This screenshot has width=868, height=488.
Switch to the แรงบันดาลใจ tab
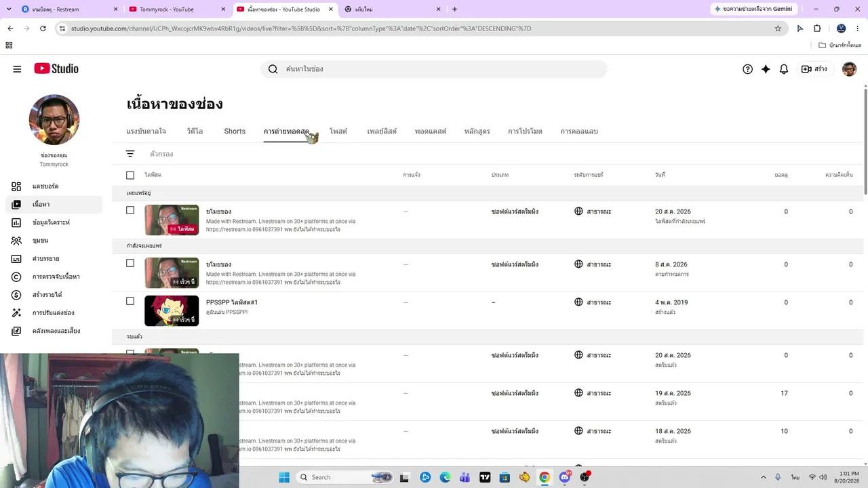point(146,131)
